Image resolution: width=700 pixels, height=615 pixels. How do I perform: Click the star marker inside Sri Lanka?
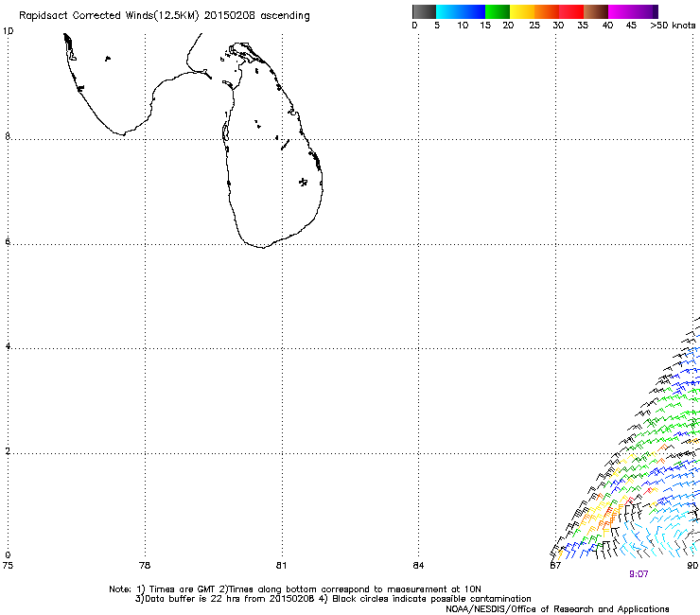click(x=303, y=182)
